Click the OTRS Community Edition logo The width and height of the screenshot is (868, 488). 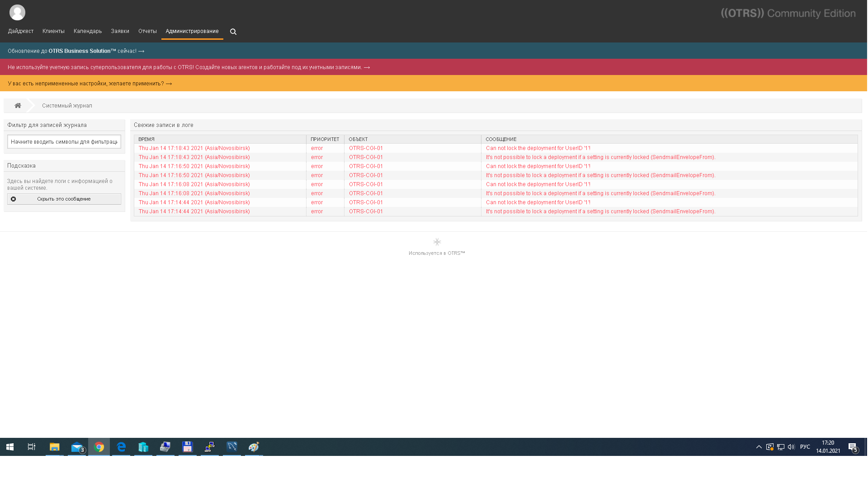[788, 14]
